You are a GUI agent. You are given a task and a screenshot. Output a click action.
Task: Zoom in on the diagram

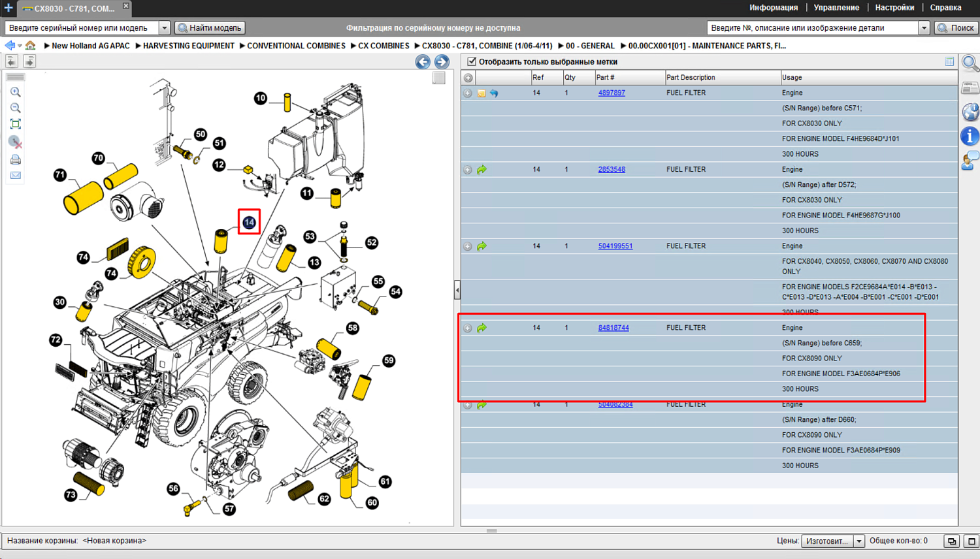coord(16,92)
